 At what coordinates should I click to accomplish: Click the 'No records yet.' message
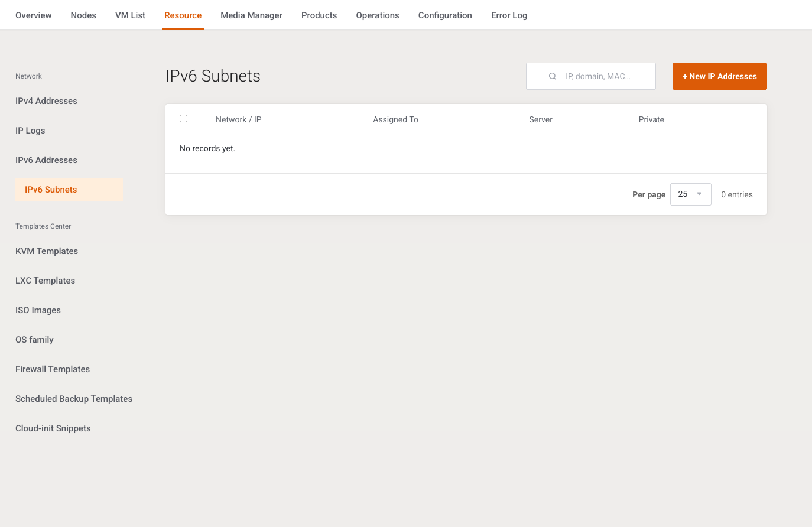pos(207,148)
